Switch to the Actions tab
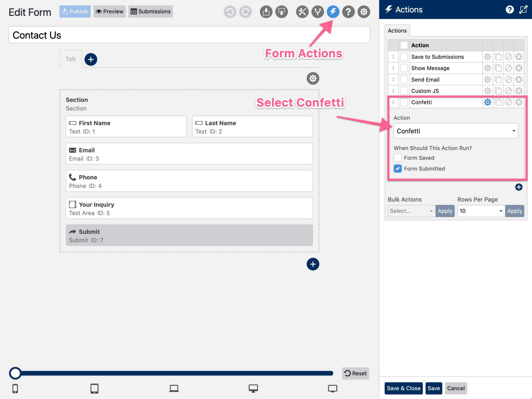This screenshot has width=532, height=399. click(397, 30)
